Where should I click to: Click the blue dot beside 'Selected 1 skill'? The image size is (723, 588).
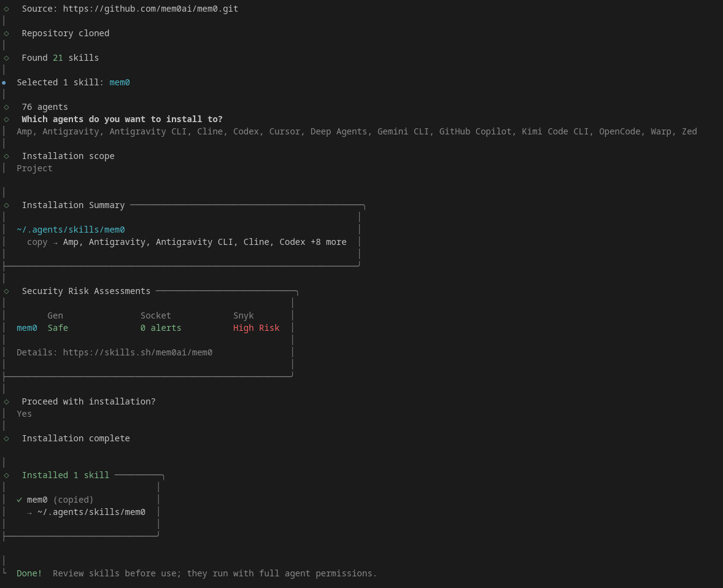point(4,82)
